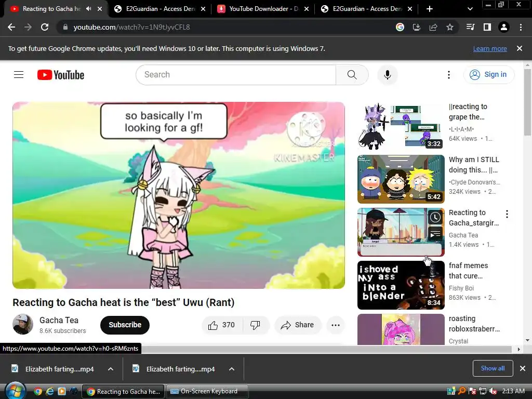Close the YouTube Downloader tab
This screenshot has width=532, height=399.
pos(307,9)
